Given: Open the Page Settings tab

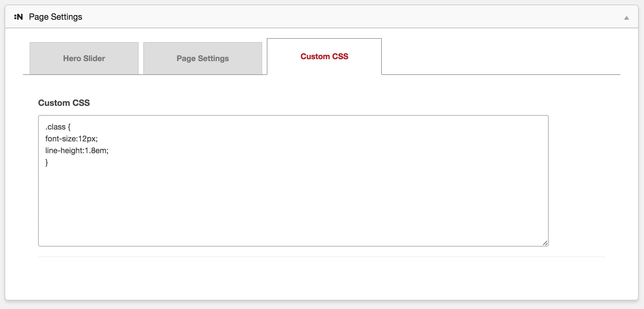Looking at the screenshot, I should coord(203,58).
